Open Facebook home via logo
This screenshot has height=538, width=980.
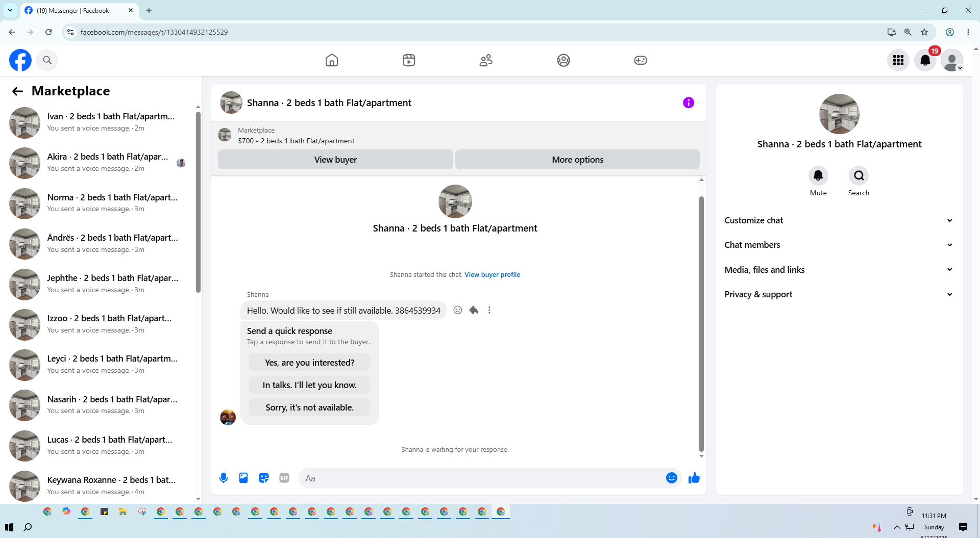pos(20,60)
